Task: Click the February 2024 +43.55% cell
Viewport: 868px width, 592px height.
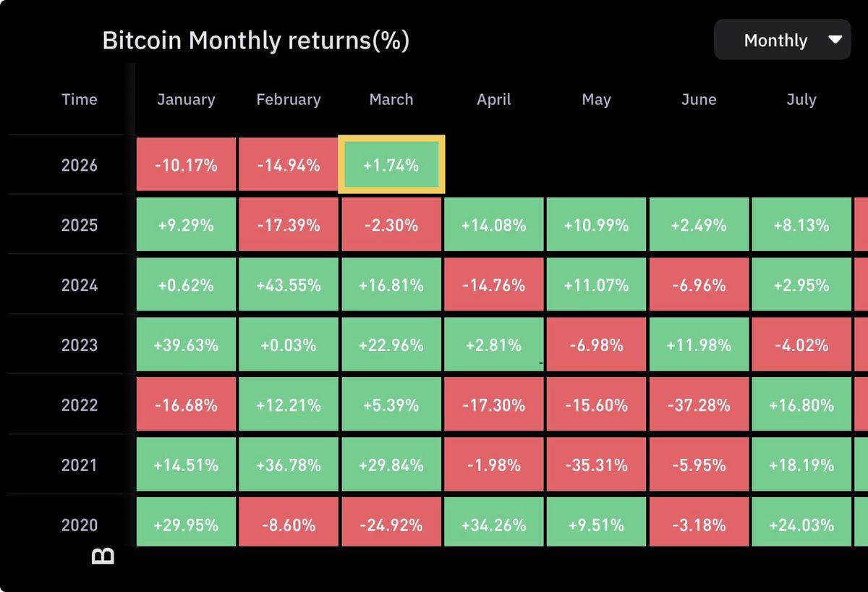Action: click(289, 285)
